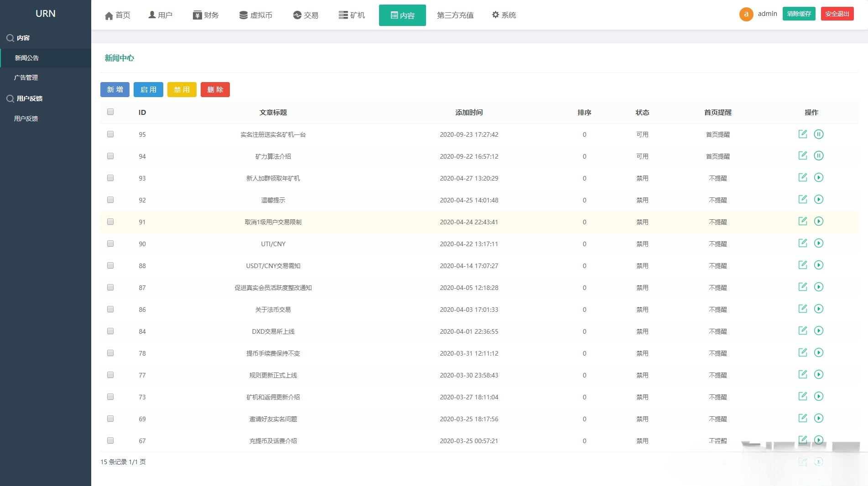The width and height of the screenshot is (868, 486).
Task: Switch to the 第三方充值 tab
Action: point(455,15)
